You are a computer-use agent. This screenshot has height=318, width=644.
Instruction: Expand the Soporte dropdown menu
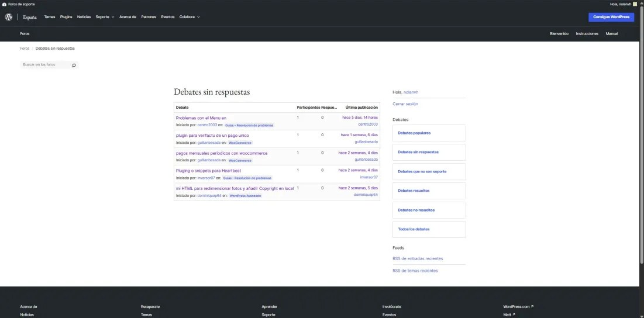(x=105, y=17)
